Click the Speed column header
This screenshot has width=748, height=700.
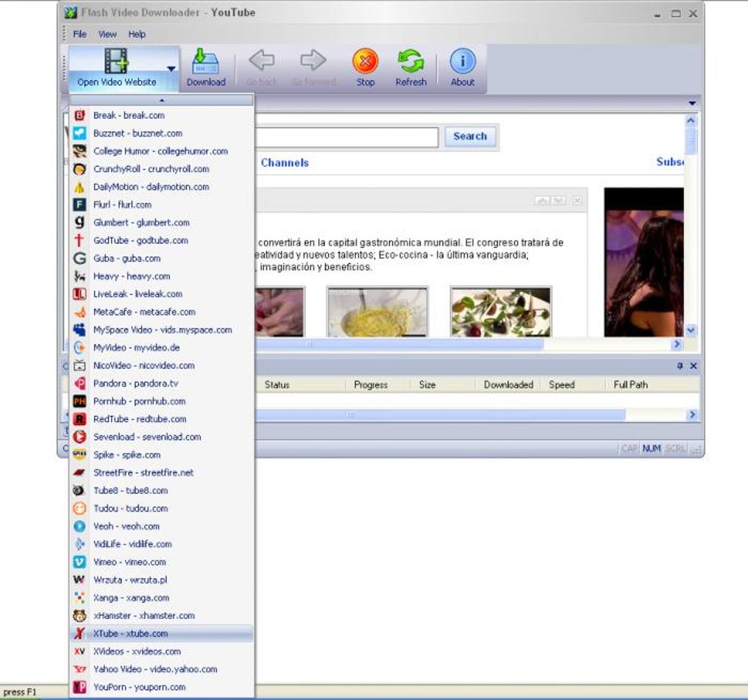click(x=573, y=384)
